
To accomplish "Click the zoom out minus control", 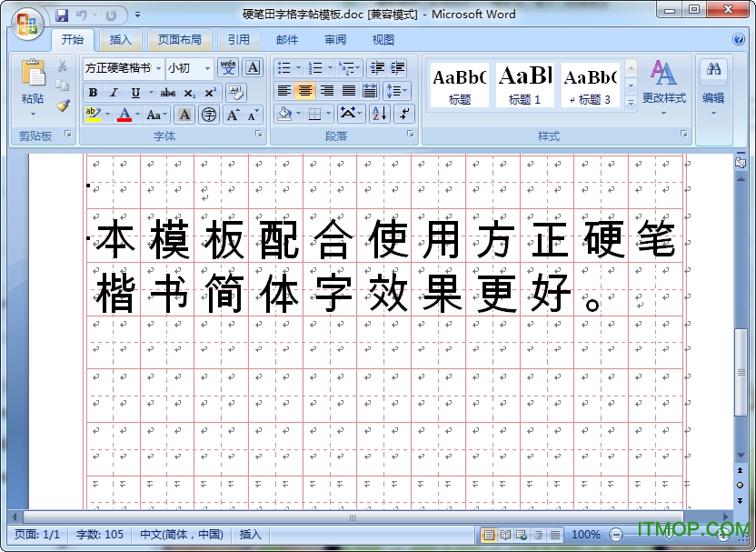I will 616,534.
